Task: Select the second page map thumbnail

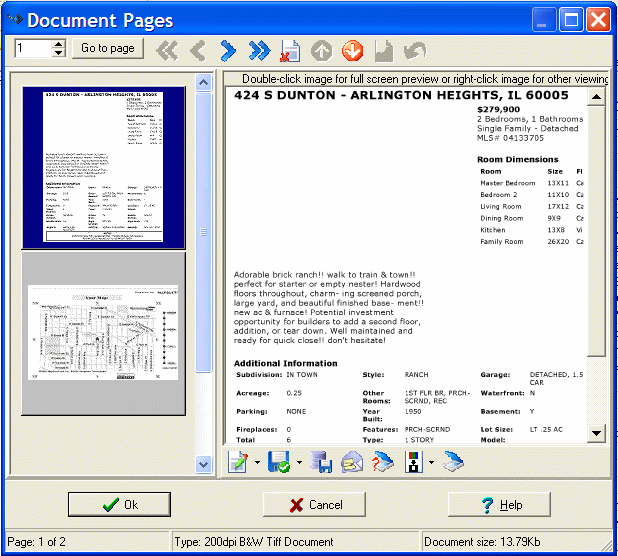Action: tap(103, 333)
